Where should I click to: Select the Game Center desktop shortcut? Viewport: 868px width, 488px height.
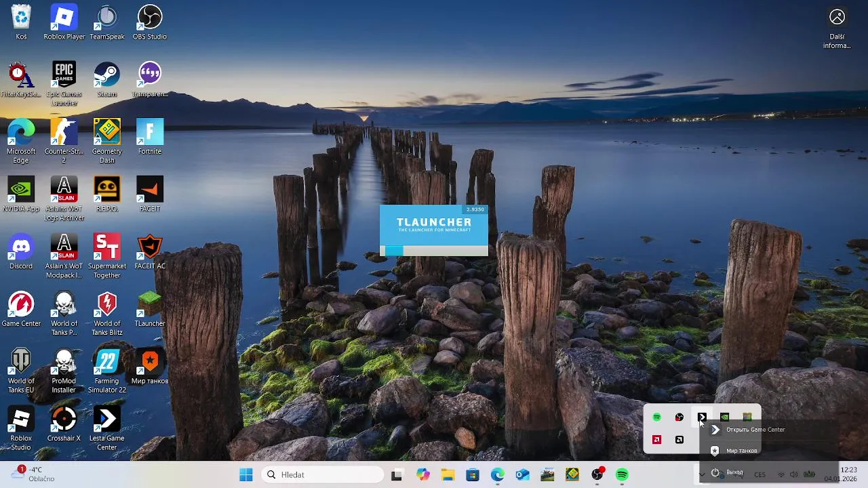coord(21,310)
